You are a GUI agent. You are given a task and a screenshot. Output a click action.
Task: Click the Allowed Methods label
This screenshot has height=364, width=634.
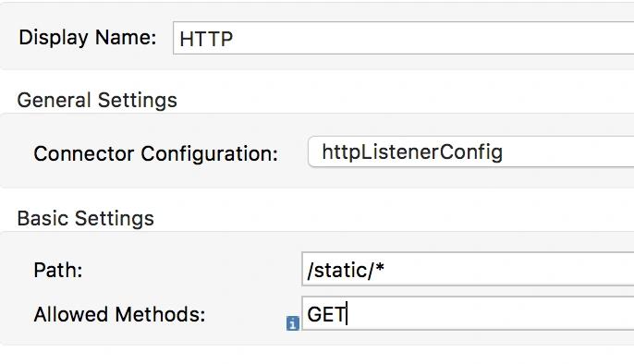(119, 314)
